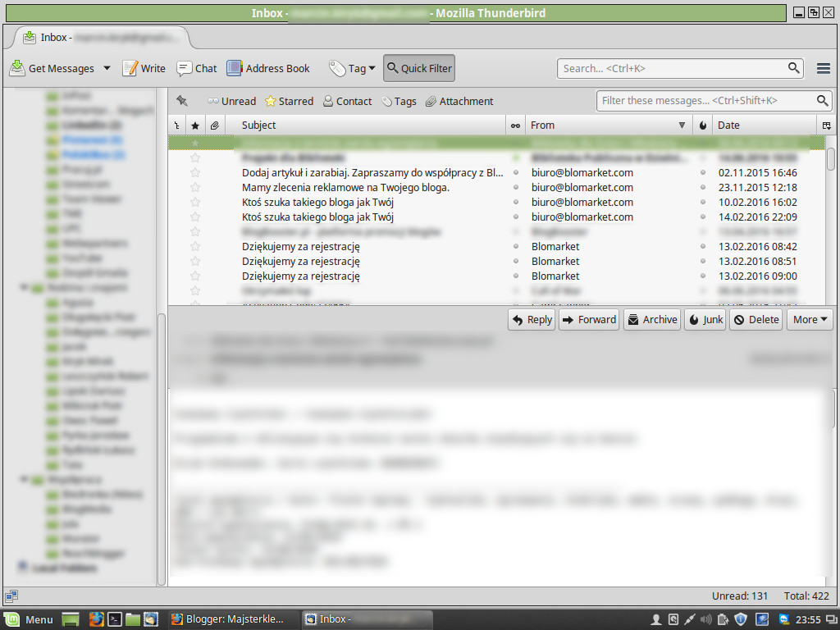Screen dimensions: 840x630
Task: Select blomarket.com sender of 02.11.2015 message
Action: pyautogui.click(x=582, y=172)
